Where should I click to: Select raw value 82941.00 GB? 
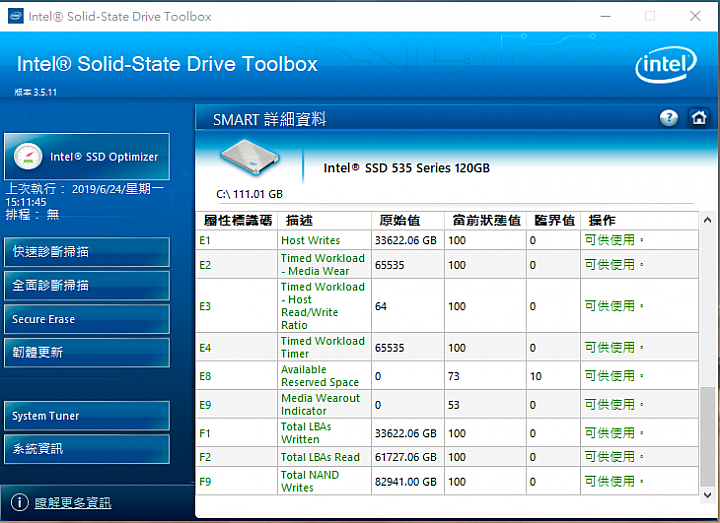405,482
